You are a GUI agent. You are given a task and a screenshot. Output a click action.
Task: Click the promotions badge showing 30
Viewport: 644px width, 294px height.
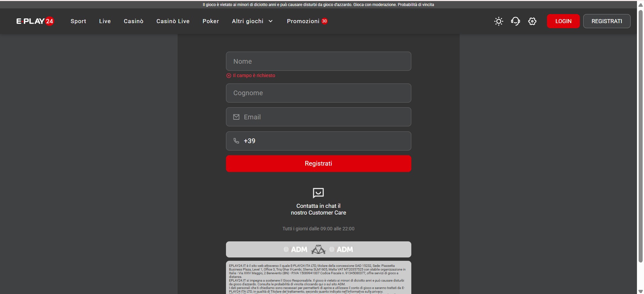pyautogui.click(x=324, y=21)
